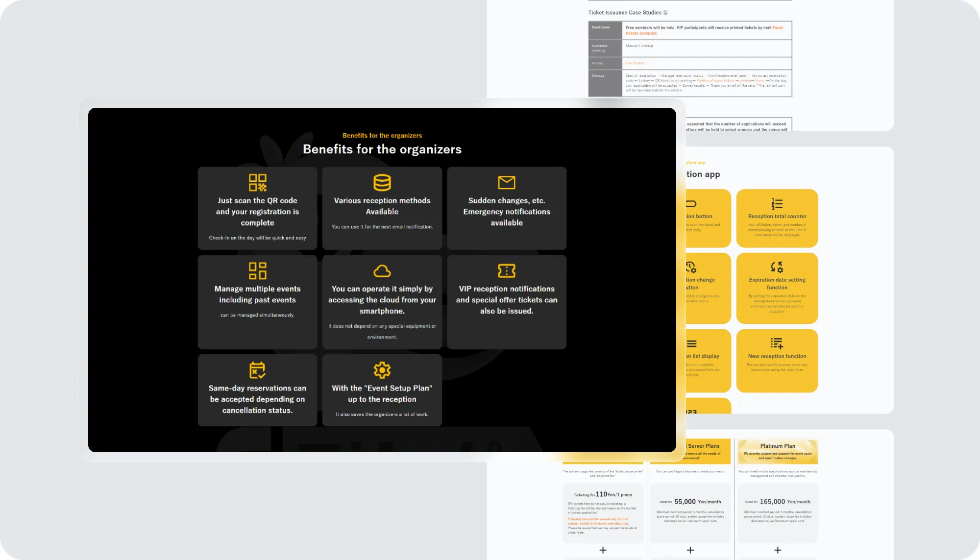The height and width of the screenshot is (560, 980).
Task: Click the cloud smartphone operation icon
Action: click(382, 271)
